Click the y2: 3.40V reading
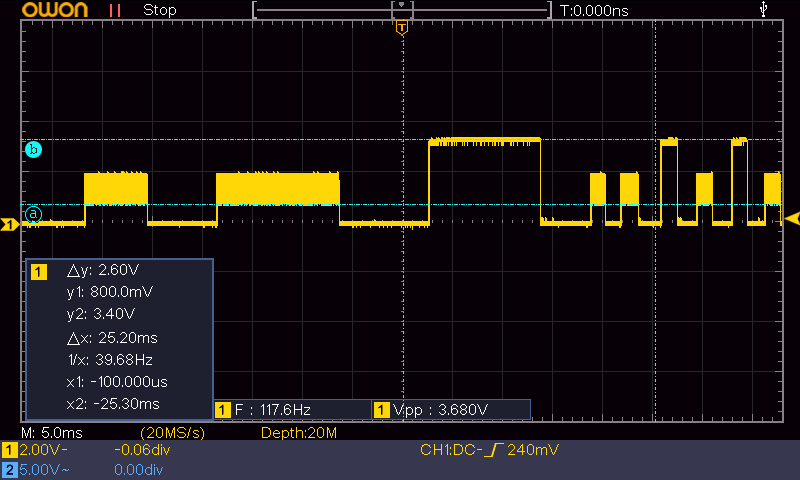The height and width of the screenshot is (480, 800). (101, 314)
